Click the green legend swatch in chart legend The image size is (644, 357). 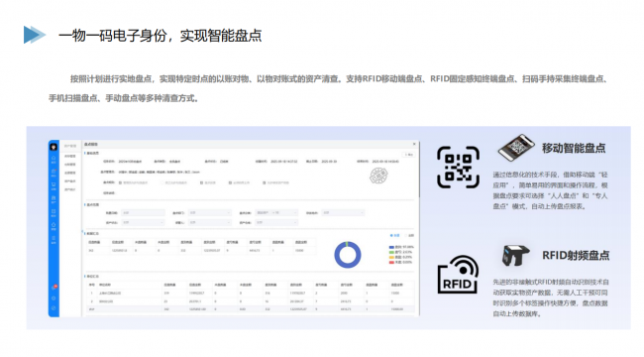[391, 252]
